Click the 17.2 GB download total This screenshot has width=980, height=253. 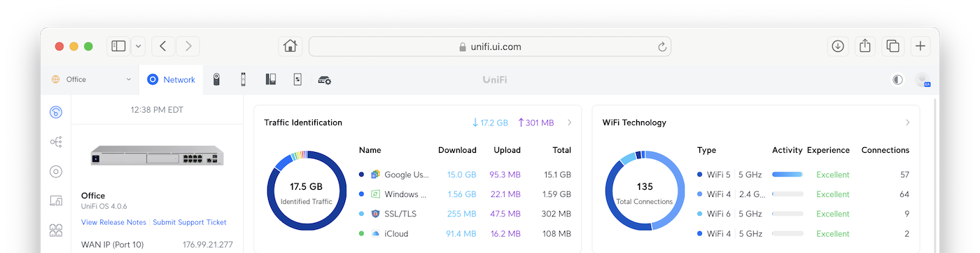pyautogui.click(x=490, y=123)
